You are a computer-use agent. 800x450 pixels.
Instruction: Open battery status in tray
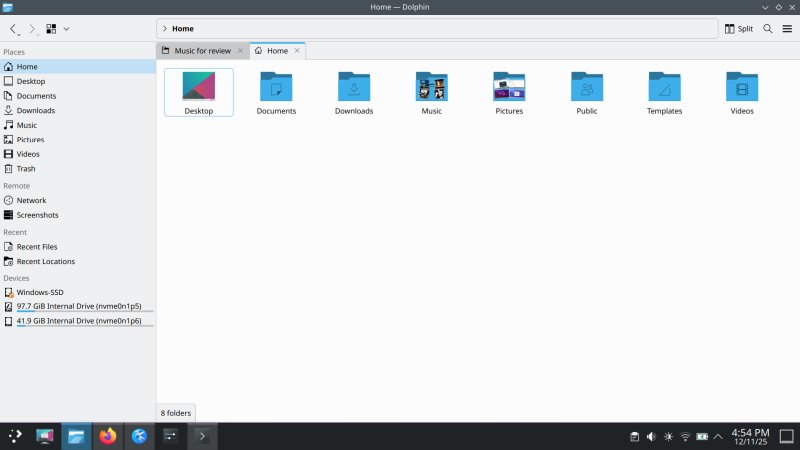click(702, 437)
